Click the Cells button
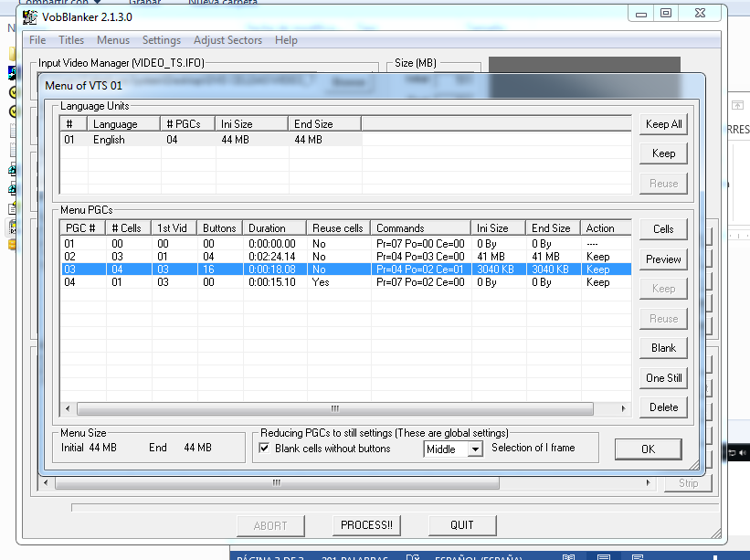Viewport: 750px width, 560px height. coord(663,229)
